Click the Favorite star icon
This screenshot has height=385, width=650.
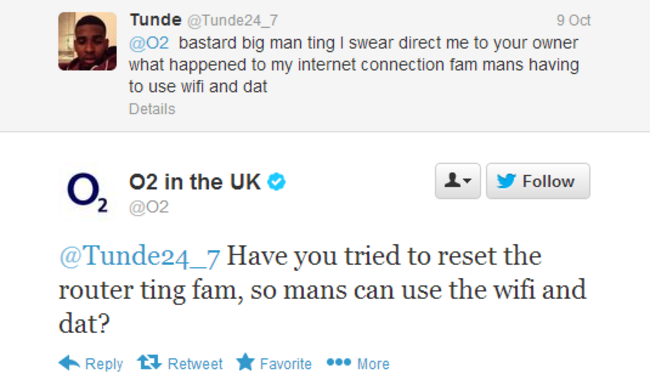point(245,362)
